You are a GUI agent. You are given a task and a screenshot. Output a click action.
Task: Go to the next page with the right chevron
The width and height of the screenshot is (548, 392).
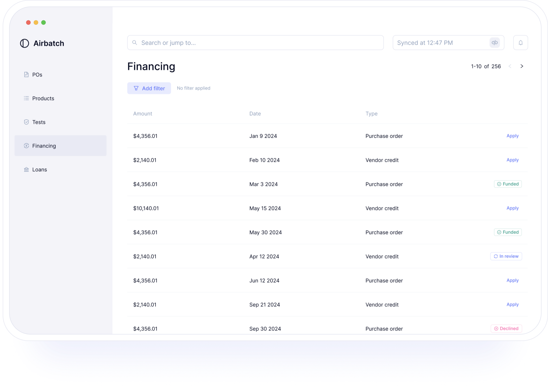tap(522, 66)
